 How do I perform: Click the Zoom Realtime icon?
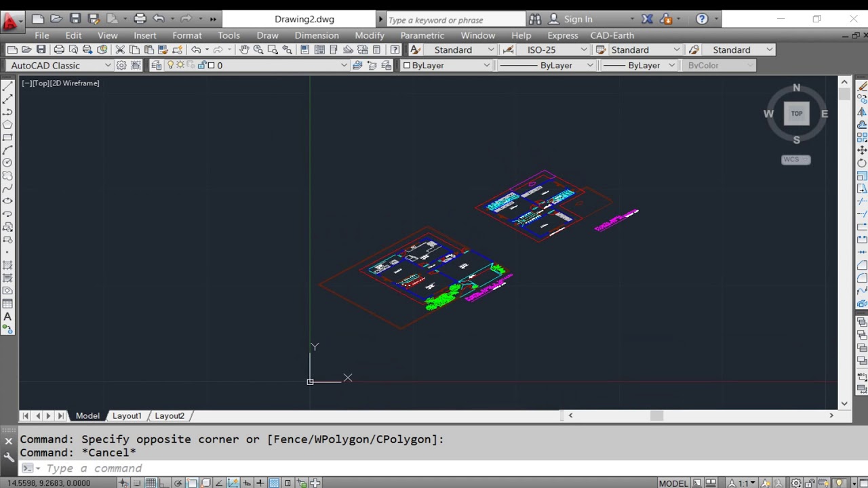pos(258,49)
